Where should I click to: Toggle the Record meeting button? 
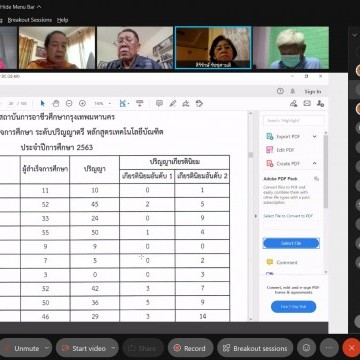(x=190, y=348)
